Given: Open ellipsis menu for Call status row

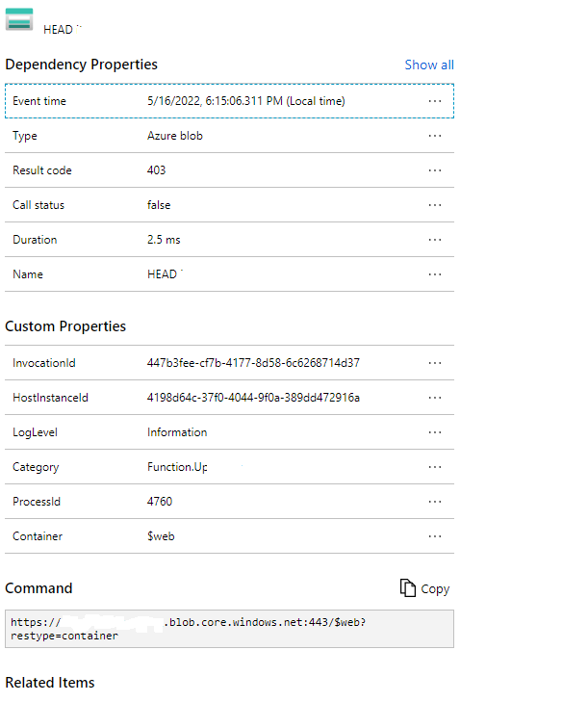Looking at the screenshot, I should pos(435,205).
